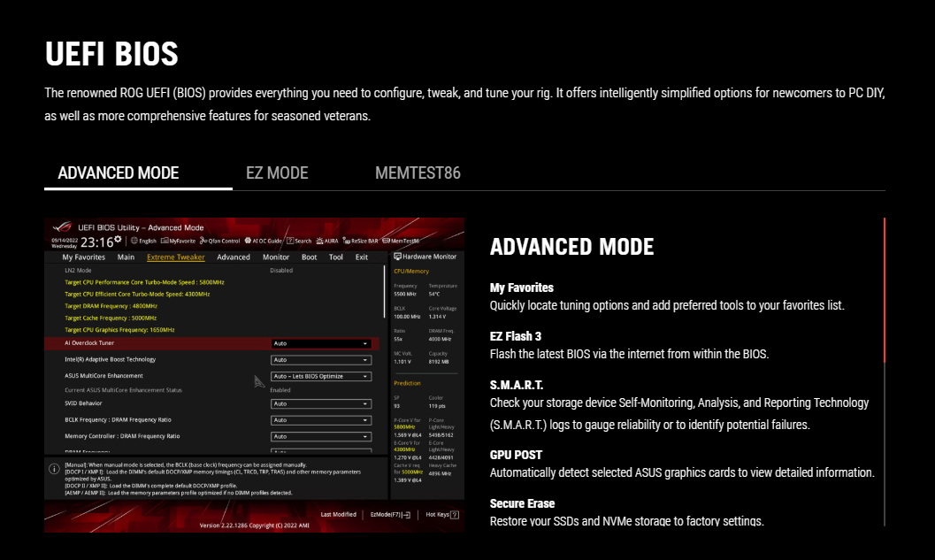Select the Advanced menu in BIOS
The width and height of the screenshot is (935, 560).
click(234, 257)
